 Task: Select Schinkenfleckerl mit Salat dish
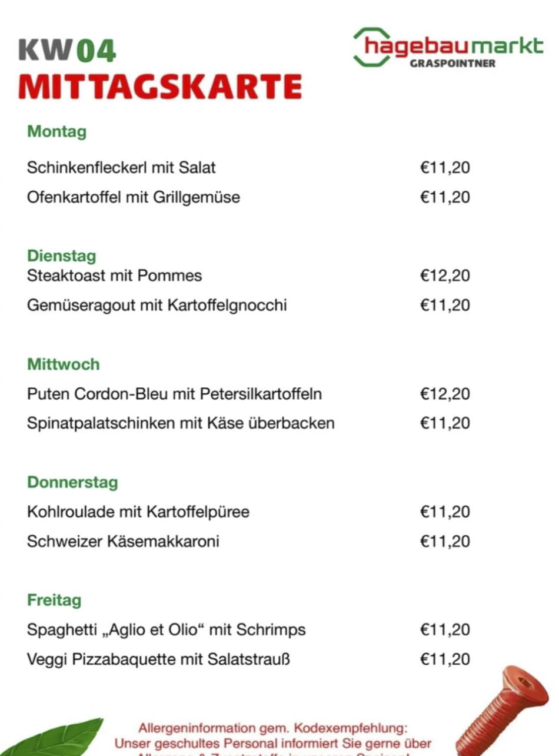click(x=121, y=168)
